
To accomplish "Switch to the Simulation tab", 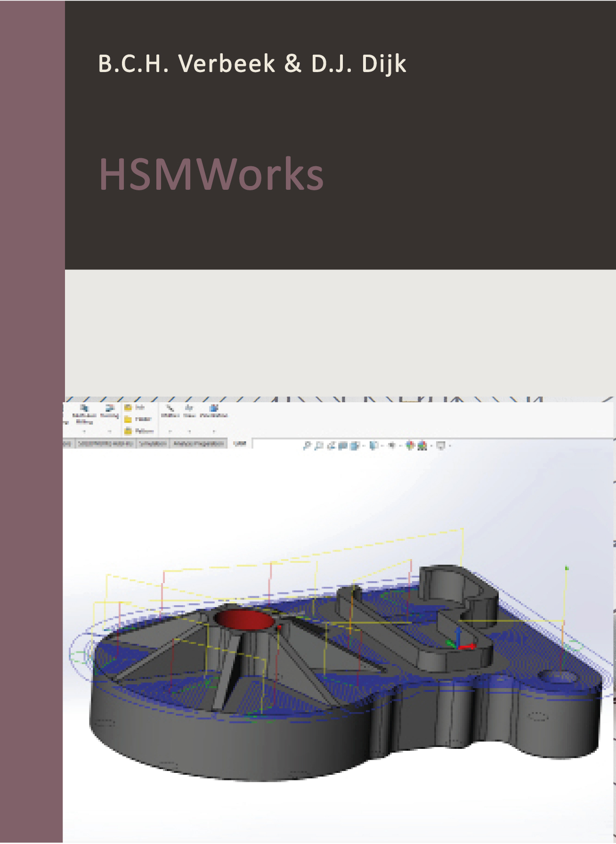I will 153,444.
